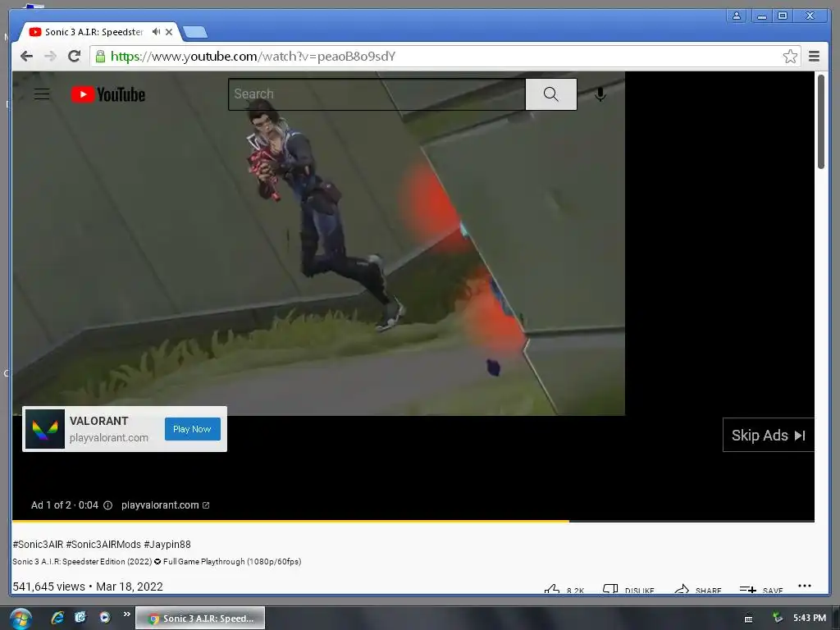Select the youtube.com URL in the address bar

(x=253, y=57)
